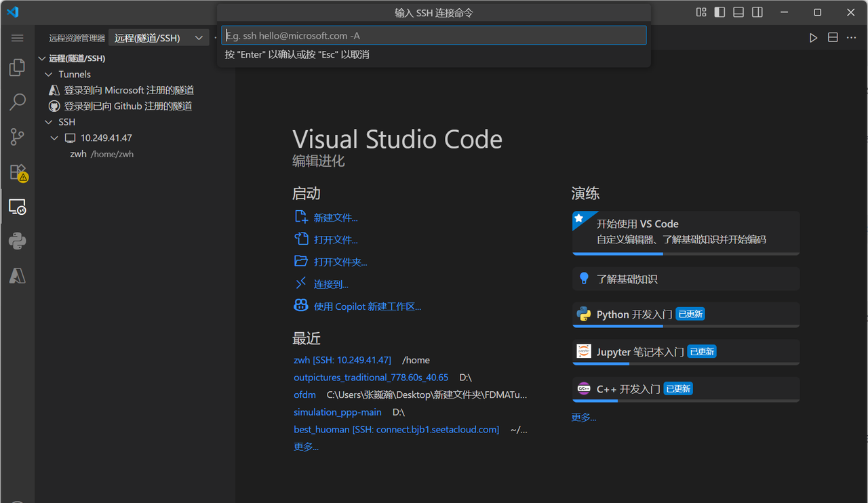Open the Python view in activity bar
Screen dimensions: 868x503
tap(17, 241)
